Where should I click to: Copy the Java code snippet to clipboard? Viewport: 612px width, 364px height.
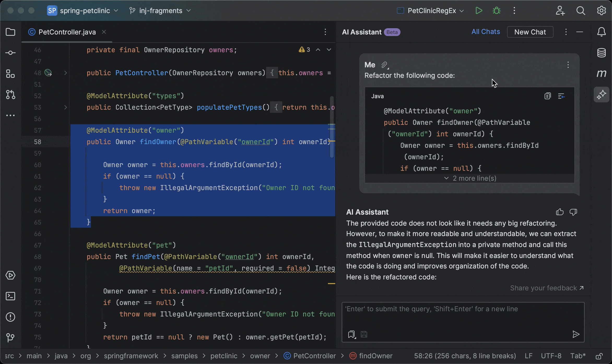(x=548, y=96)
